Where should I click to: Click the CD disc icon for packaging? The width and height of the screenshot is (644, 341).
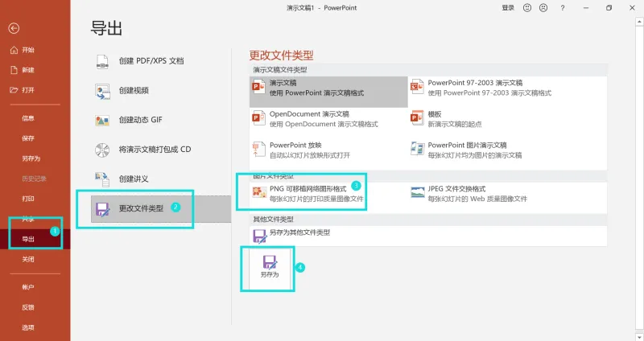click(x=102, y=150)
